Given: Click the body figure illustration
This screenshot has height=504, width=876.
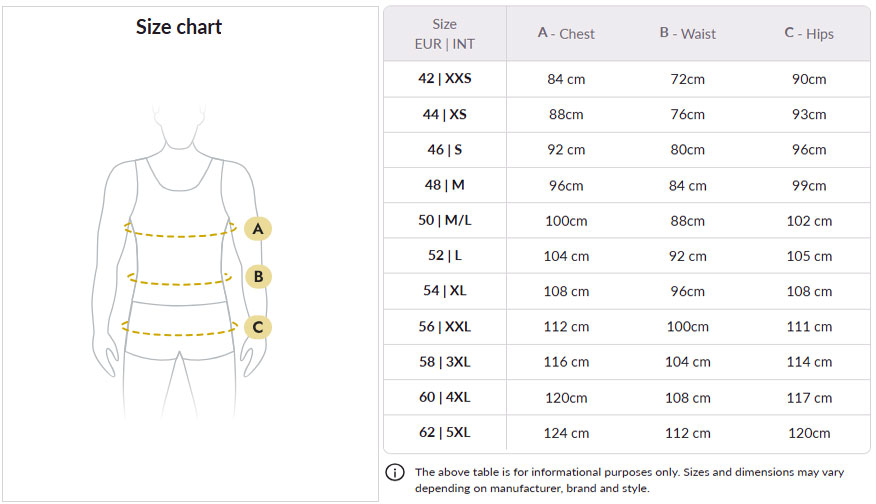Looking at the screenshot, I should [x=179, y=260].
